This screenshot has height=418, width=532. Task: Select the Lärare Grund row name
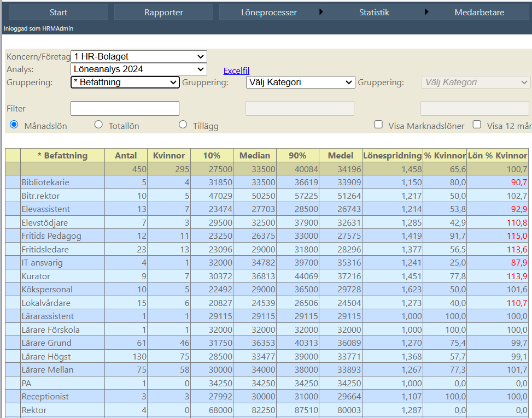point(46,343)
